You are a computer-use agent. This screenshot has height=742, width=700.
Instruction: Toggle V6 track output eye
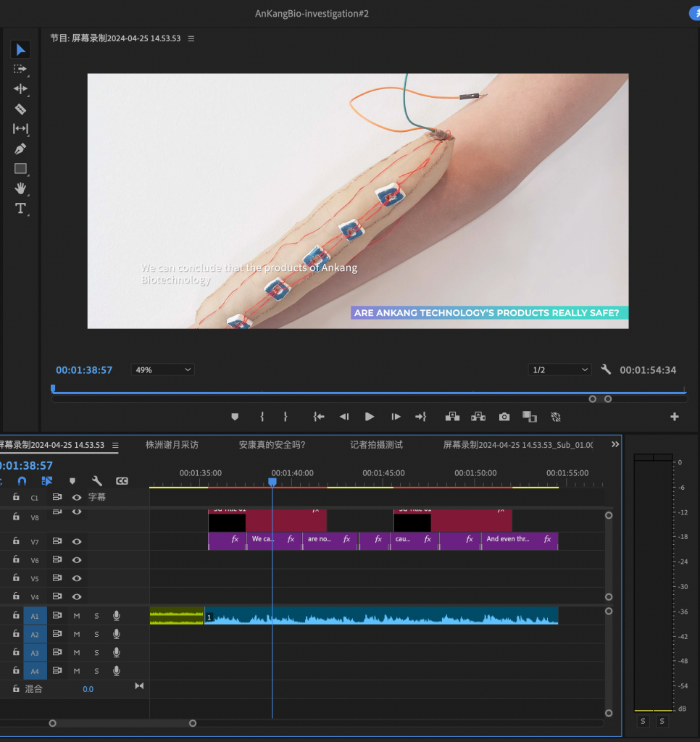(77, 560)
